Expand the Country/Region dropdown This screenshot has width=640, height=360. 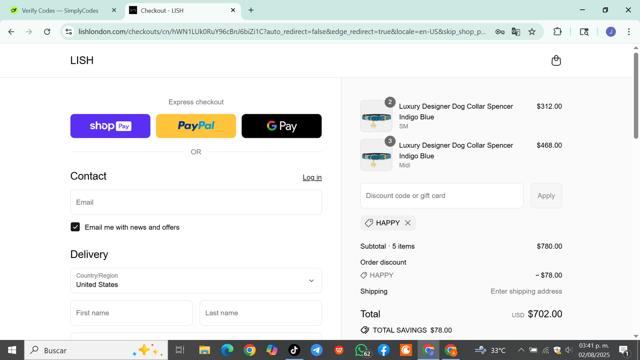[196, 280]
